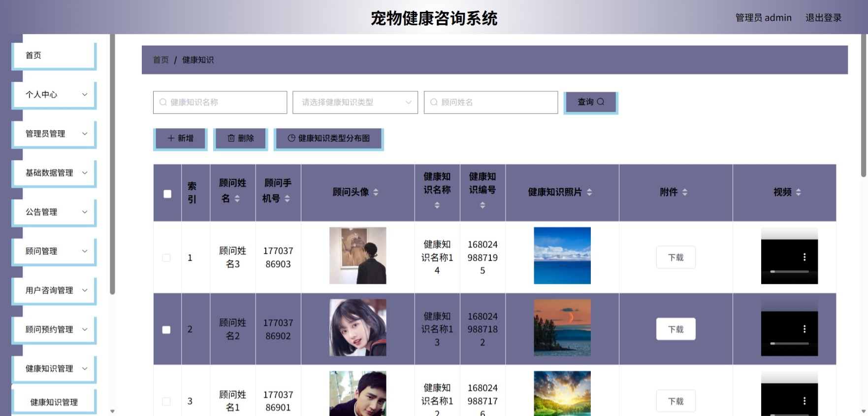Expand 公告管理 sidebar menu
Viewport: 868px width, 416px height.
pos(54,212)
